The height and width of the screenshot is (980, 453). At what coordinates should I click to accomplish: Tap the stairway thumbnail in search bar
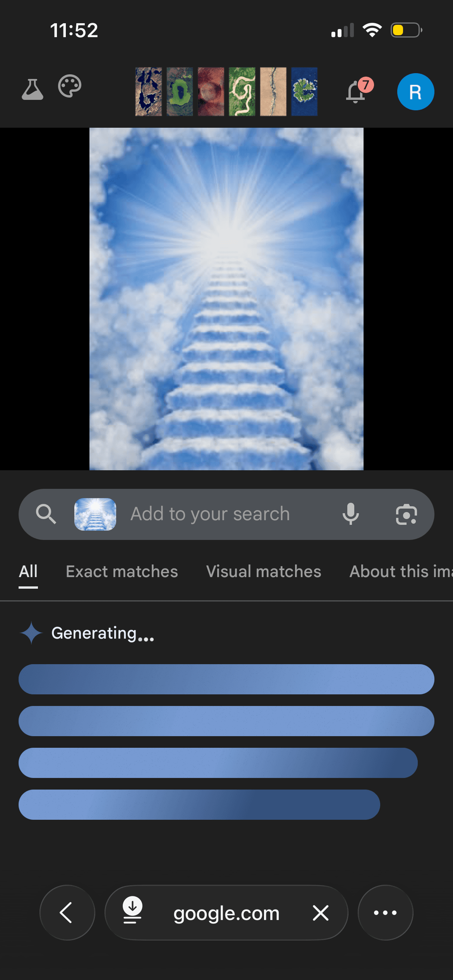click(95, 514)
